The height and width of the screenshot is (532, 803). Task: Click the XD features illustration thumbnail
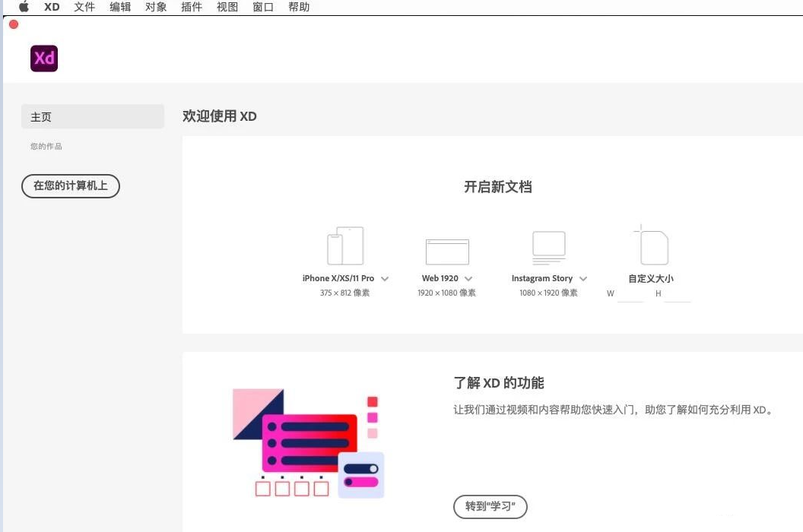pyautogui.click(x=309, y=443)
